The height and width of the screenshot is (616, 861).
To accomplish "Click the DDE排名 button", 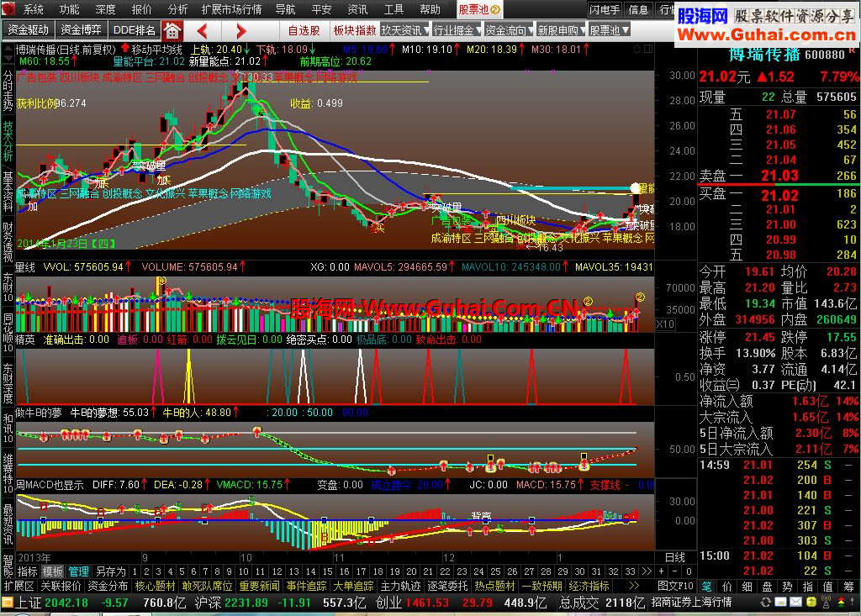I will [x=134, y=30].
